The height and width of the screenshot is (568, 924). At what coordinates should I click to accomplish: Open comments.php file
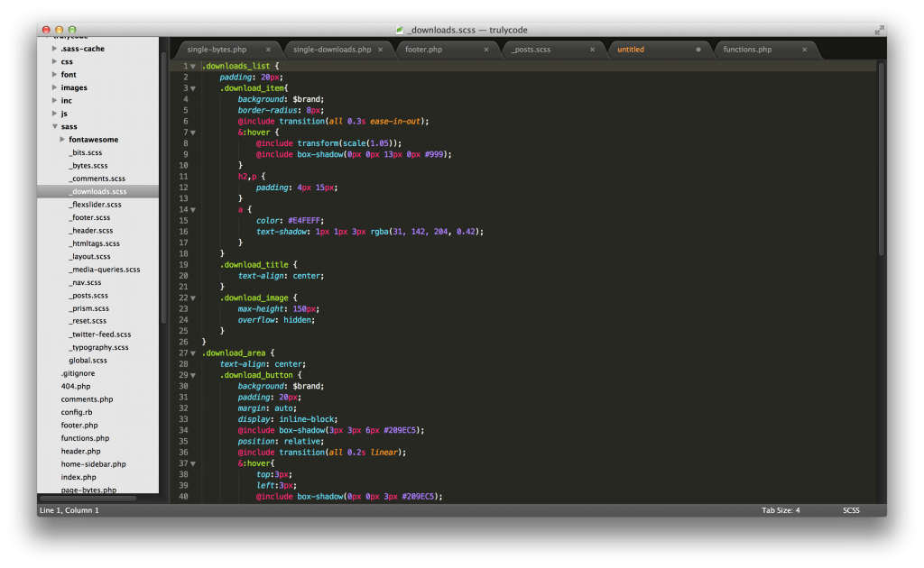click(x=87, y=399)
